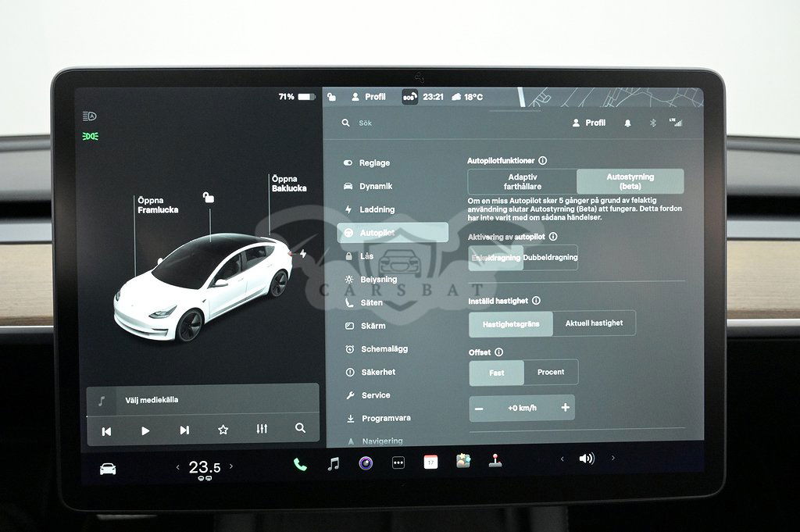Go to Programvara settings
This screenshot has width=800, height=532.
(386, 419)
